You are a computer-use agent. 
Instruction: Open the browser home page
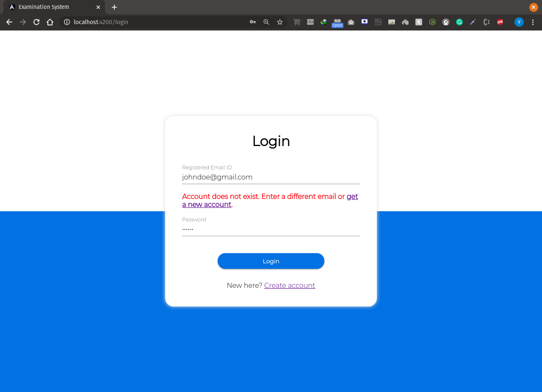coord(50,22)
